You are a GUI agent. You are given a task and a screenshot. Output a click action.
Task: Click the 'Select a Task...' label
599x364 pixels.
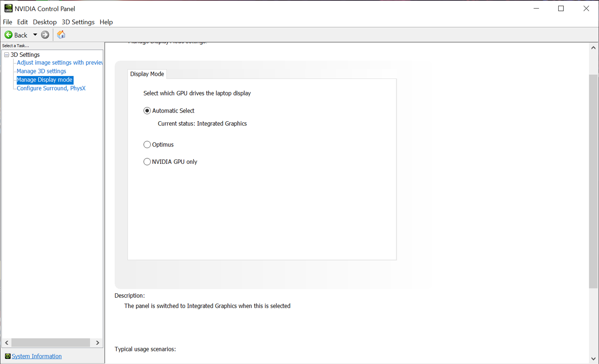tap(15, 46)
